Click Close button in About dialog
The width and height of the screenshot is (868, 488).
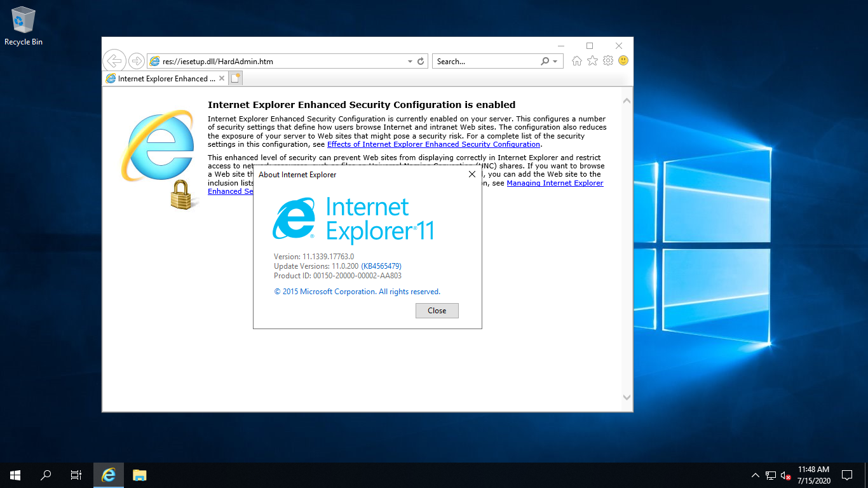437,311
